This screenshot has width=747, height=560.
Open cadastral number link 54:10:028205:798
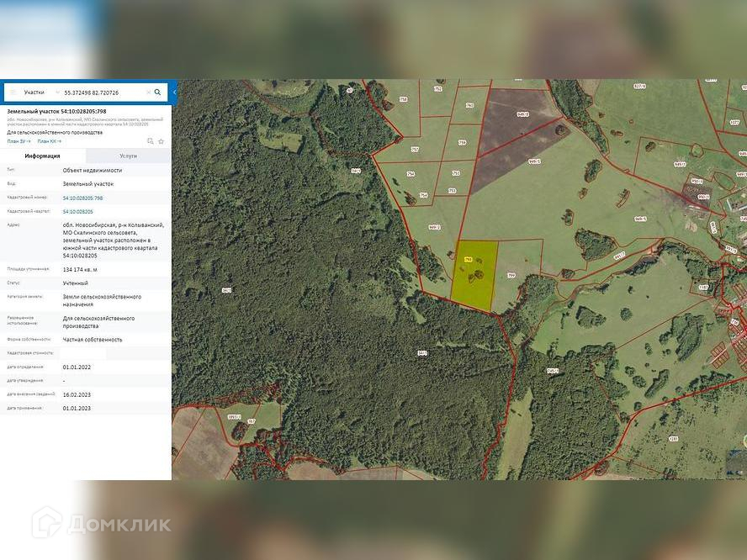click(82, 198)
